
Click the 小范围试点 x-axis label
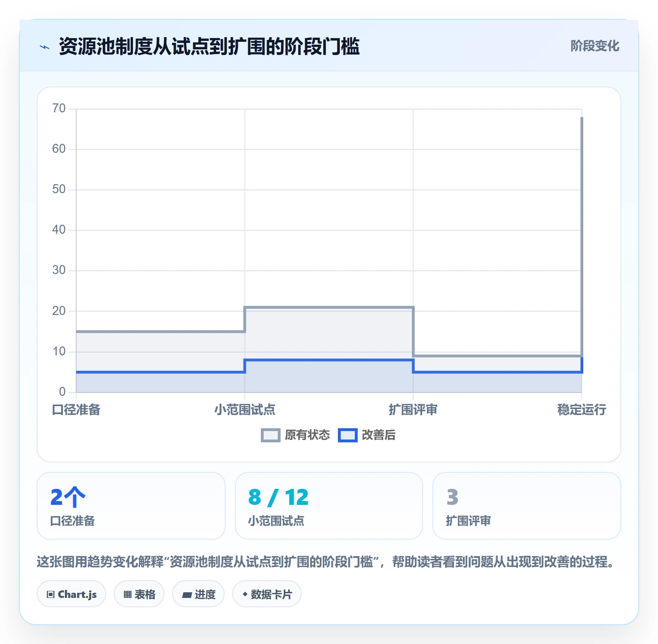click(245, 410)
